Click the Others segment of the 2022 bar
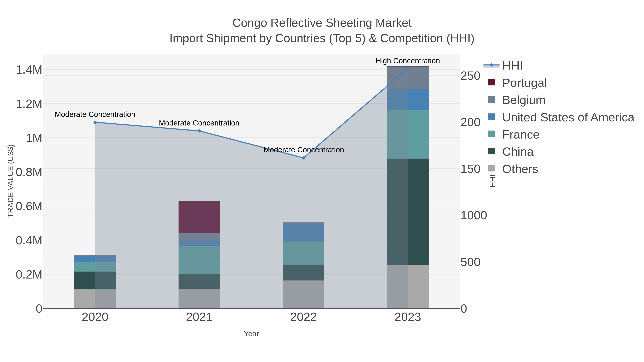 click(304, 294)
